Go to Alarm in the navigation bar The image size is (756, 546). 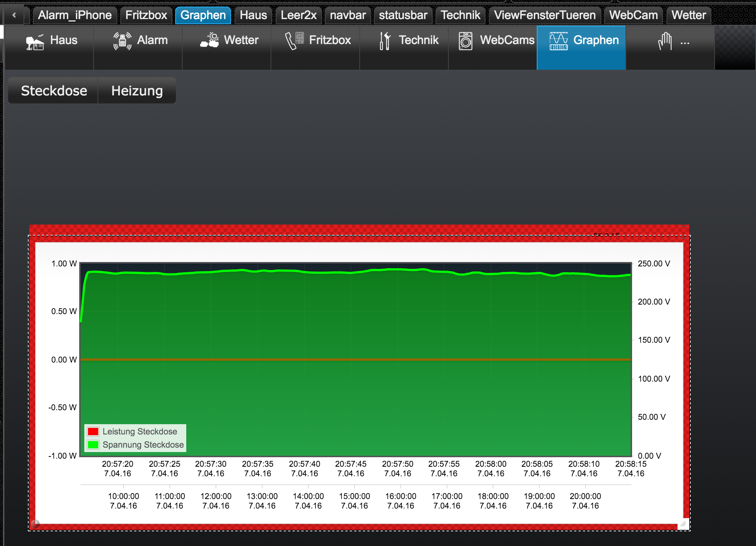point(138,47)
